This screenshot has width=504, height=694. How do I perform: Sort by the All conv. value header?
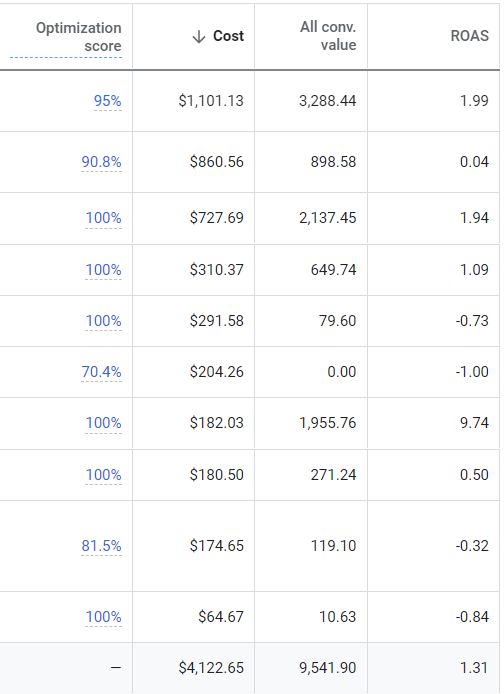coord(328,36)
